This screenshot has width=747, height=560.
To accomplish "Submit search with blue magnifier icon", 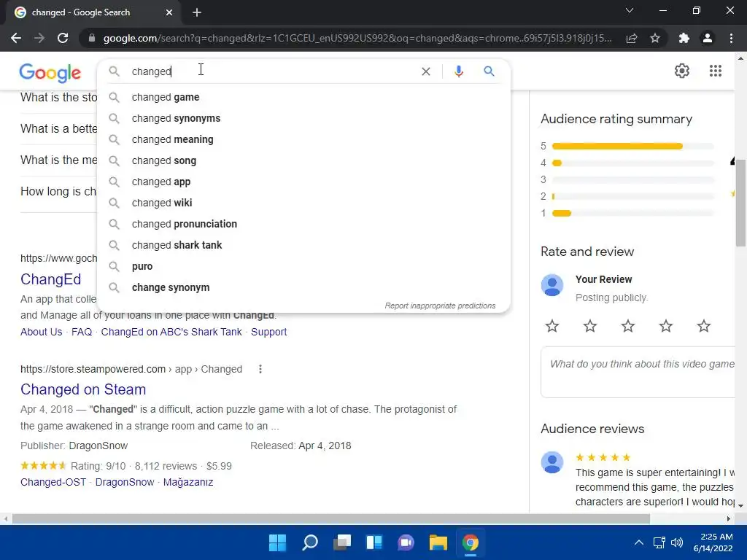I will click(x=489, y=71).
